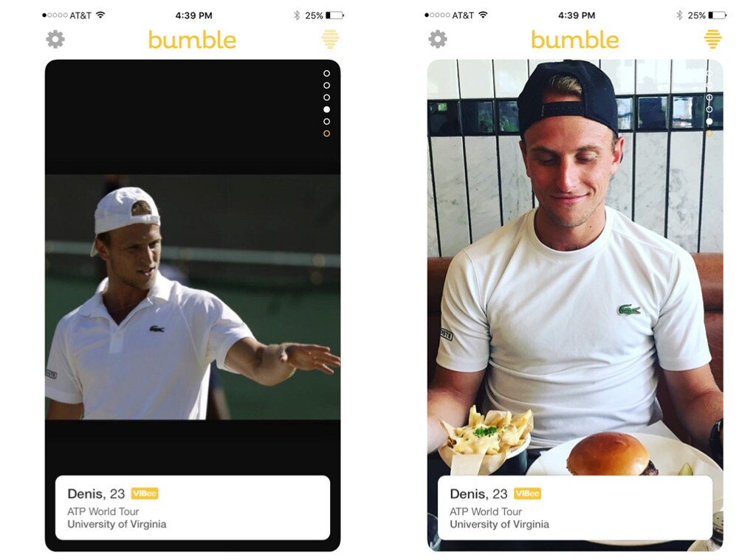Tap the hive icon above burger photo

point(712,39)
